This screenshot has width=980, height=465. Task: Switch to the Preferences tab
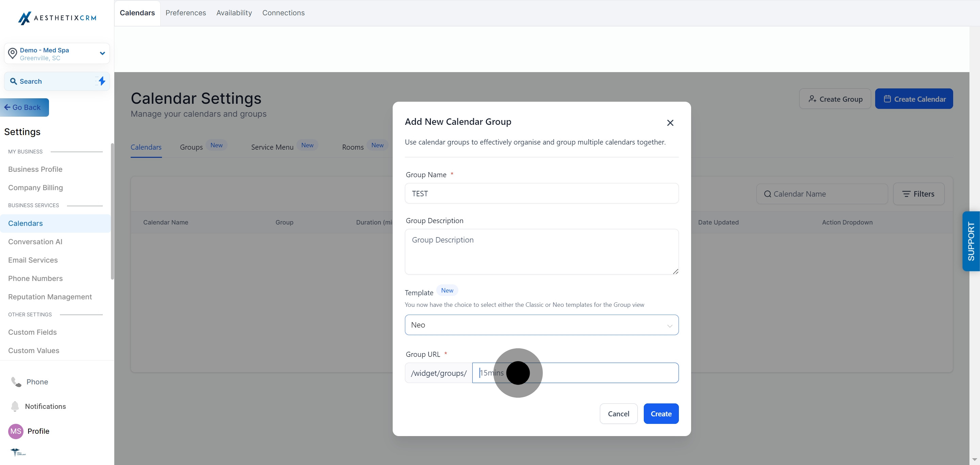click(x=186, y=13)
